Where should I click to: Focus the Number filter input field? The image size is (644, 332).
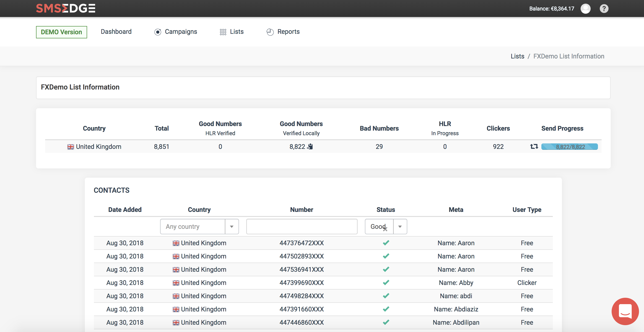pyautogui.click(x=301, y=227)
